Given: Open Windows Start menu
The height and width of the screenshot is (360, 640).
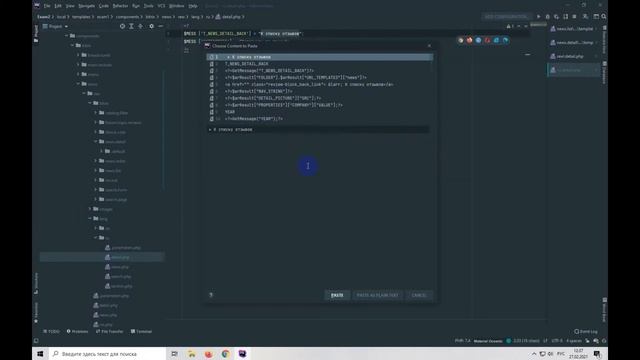Looking at the screenshot, I should [40, 353].
